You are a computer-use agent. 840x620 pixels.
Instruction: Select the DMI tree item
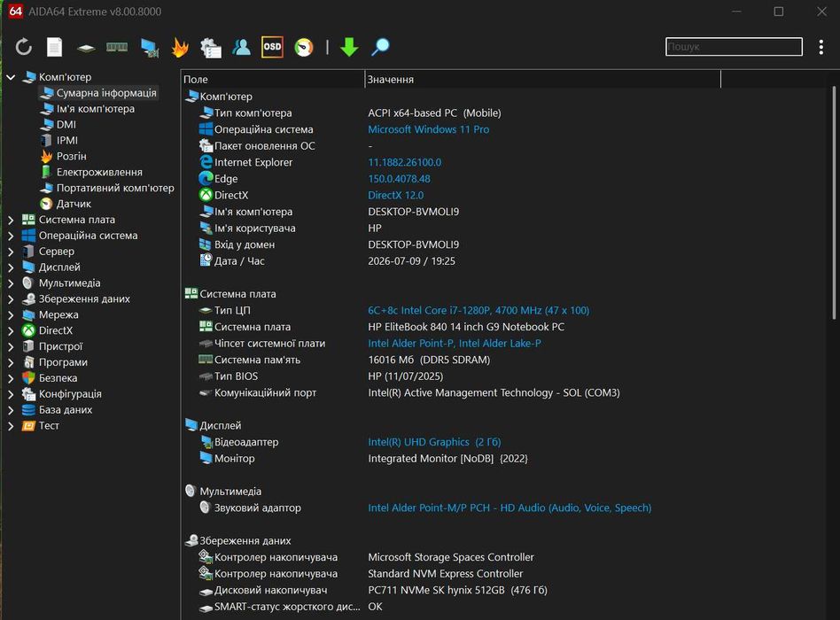coord(66,124)
